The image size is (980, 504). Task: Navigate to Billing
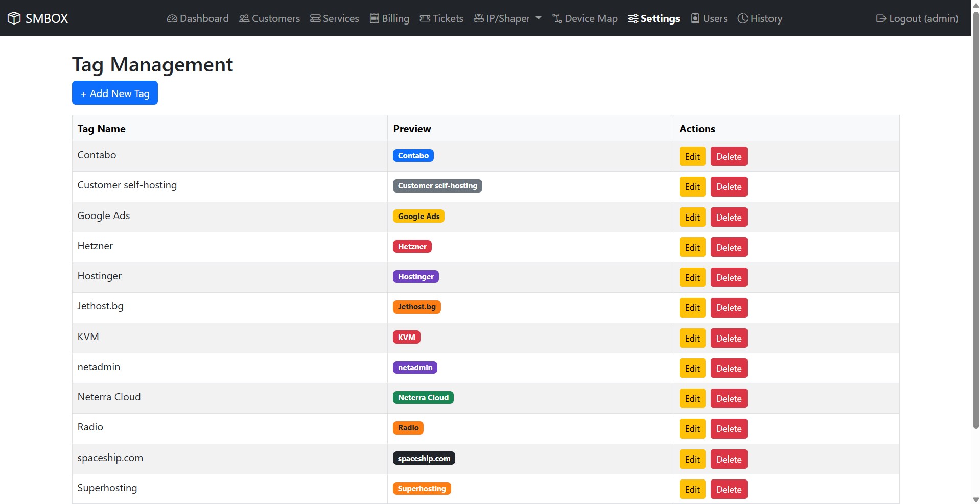click(x=389, y=18)
